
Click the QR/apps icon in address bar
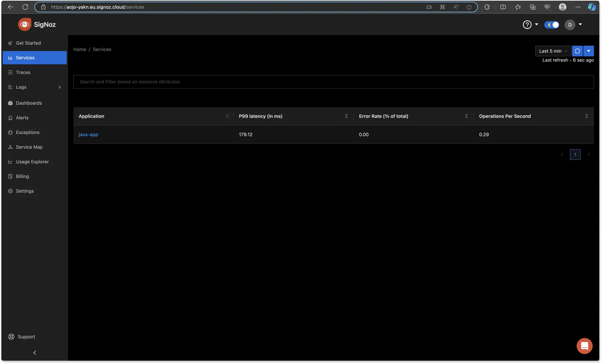[442, 7]
